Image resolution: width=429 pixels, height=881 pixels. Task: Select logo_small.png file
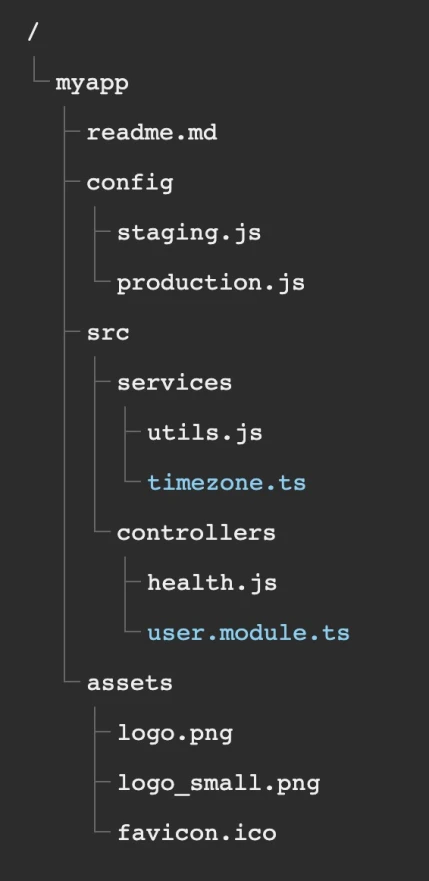click(x=218, y=784)
